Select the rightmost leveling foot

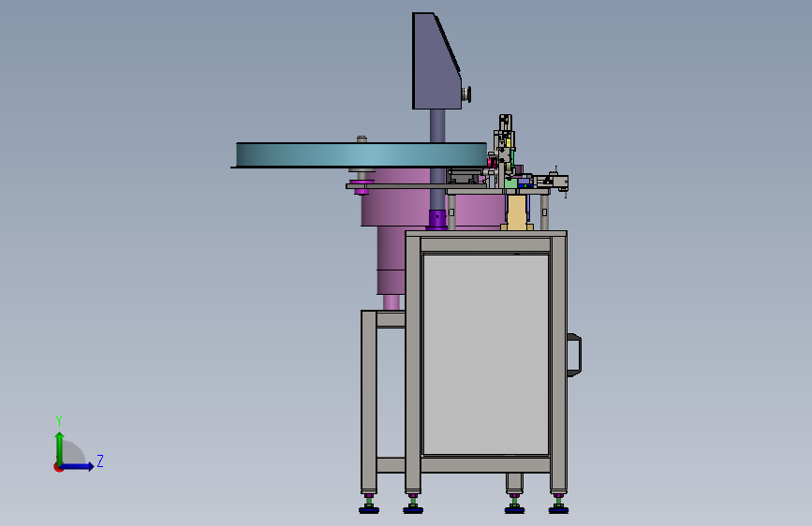tap(558, 504)
